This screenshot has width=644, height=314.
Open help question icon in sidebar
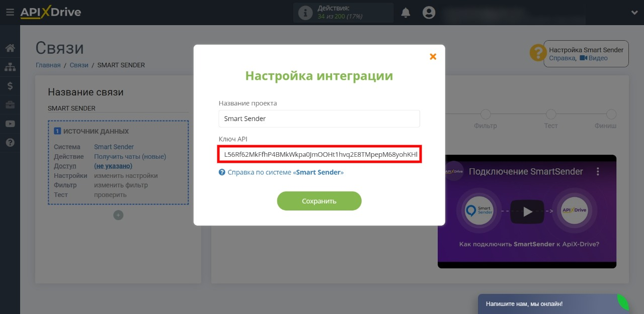[x=10, y=143]
